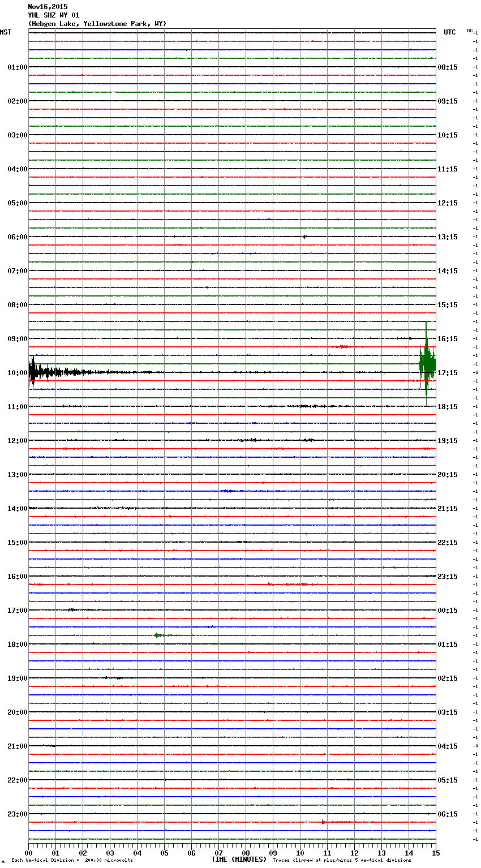Click the 14:15 UTC time label
The width and height of the screenshot is (481, 868).
(448, 271)
